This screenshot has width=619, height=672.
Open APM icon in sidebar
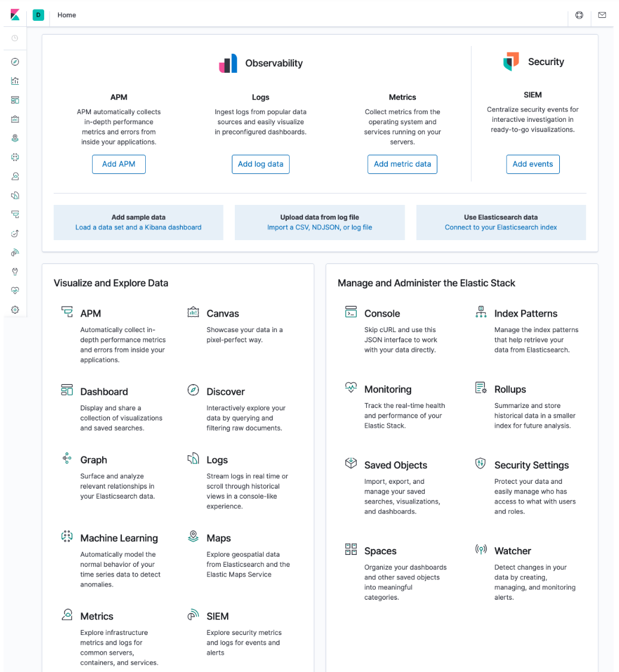coord(15,214)
